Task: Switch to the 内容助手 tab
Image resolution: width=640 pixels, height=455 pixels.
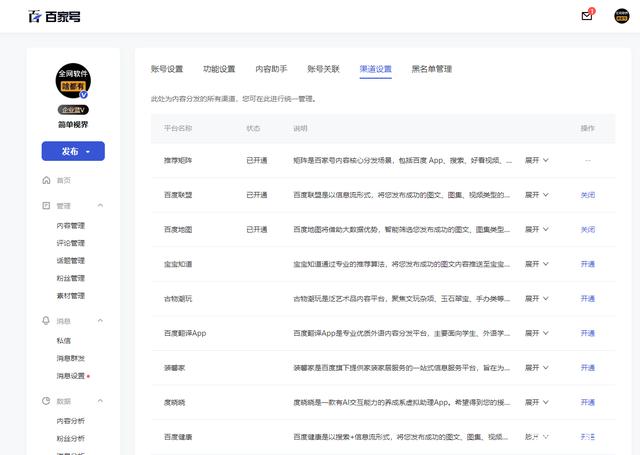Action: 271,69
